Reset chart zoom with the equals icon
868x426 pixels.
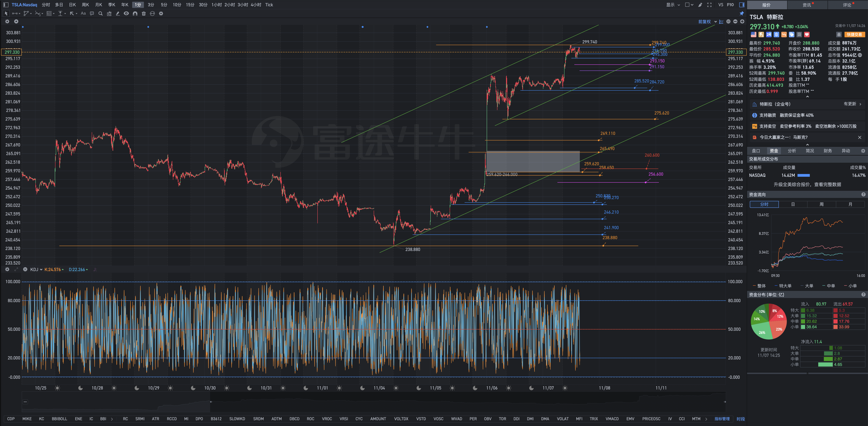pos(728,22)
